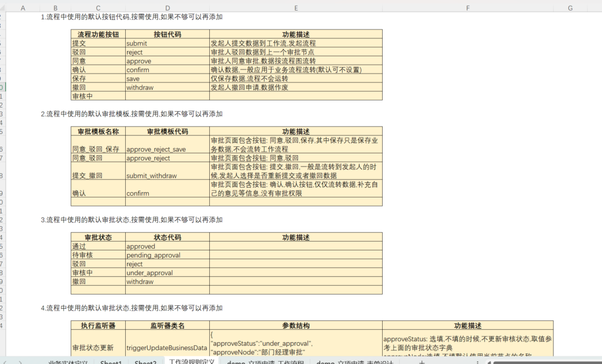The image size is (602, 364).
Task: Select column D header
Action: 168,8
